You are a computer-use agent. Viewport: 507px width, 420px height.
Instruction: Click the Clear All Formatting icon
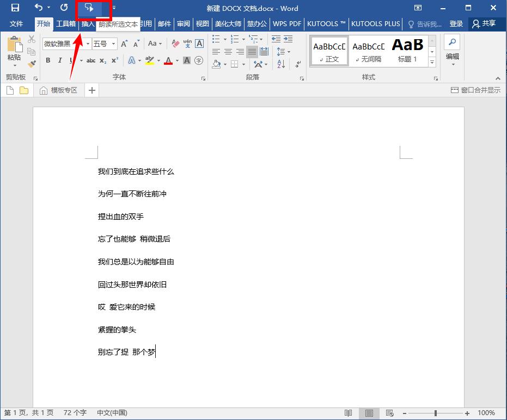(x=175, y=44)
